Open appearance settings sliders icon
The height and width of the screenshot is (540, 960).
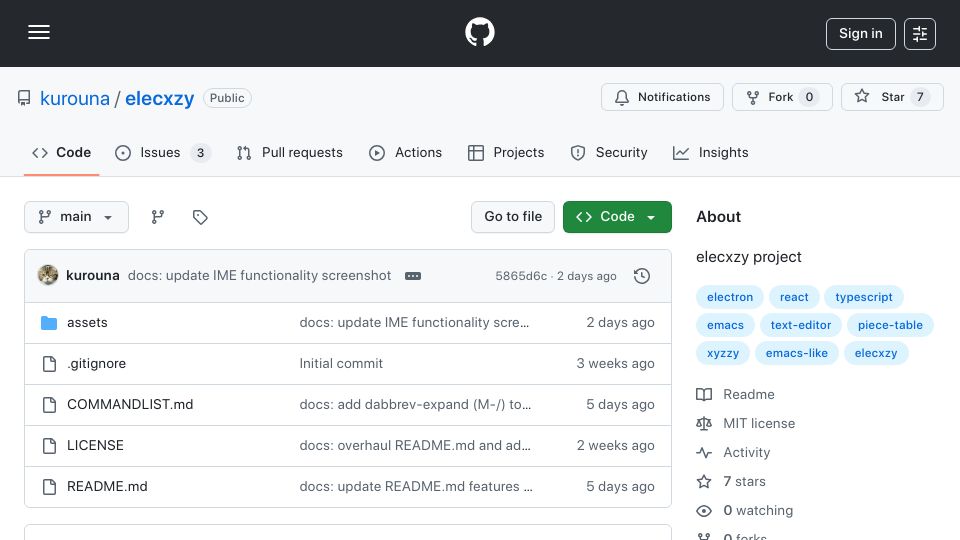[919, 34]
